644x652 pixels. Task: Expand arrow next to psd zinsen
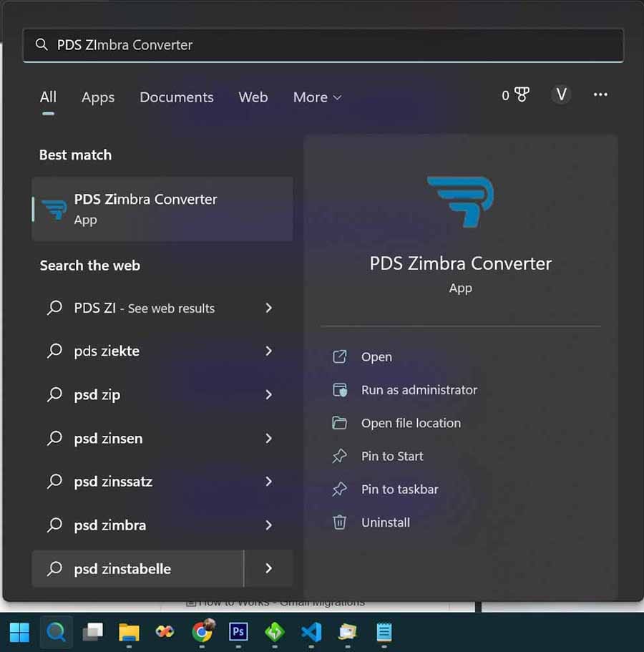click(268, 438)
